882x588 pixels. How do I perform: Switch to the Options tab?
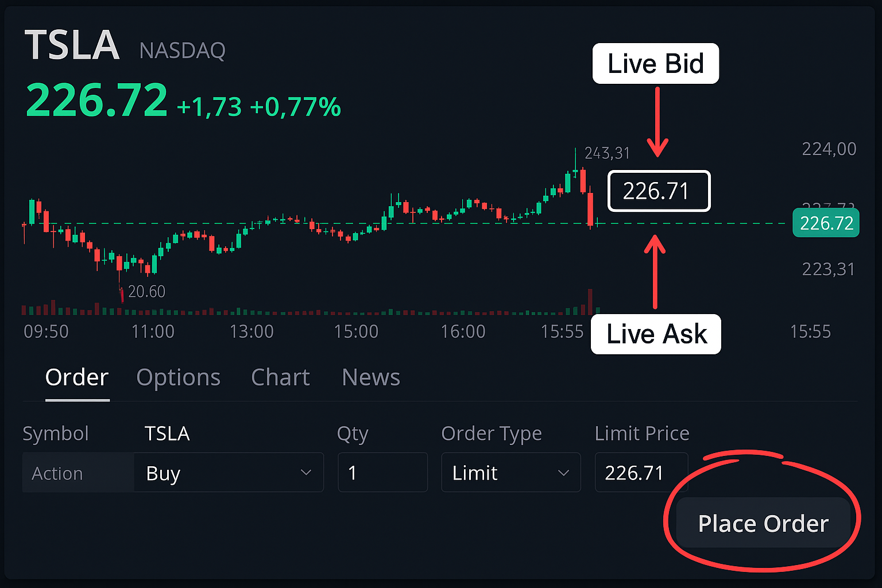pos(178,377)
